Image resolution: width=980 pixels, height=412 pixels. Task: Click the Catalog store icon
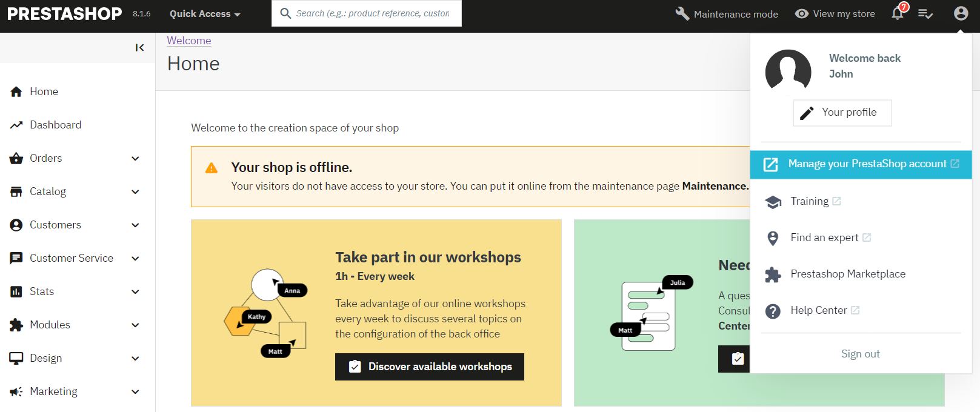(16, 191)
